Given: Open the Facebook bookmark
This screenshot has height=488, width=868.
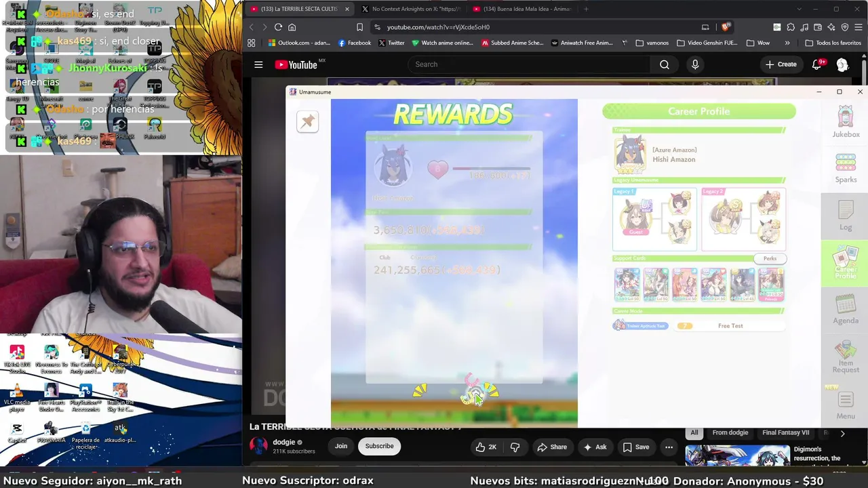Looking at the screenshot, I should tap(355, 43).
